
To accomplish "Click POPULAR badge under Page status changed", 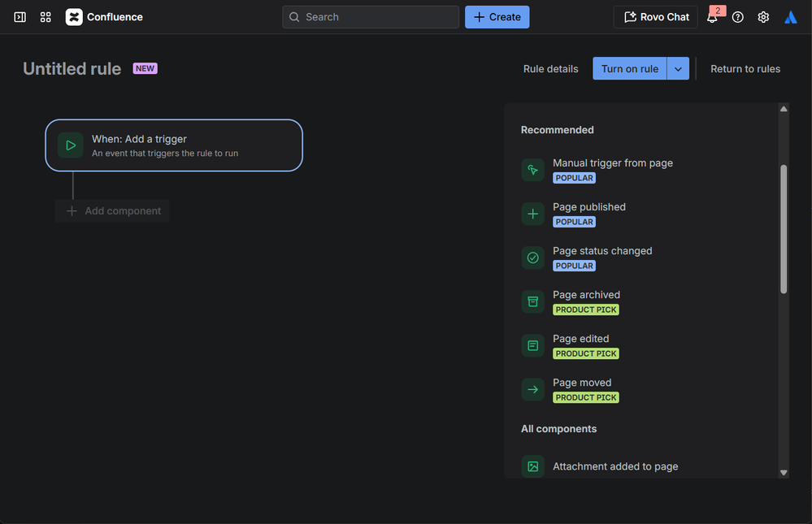I will (575, 266).
